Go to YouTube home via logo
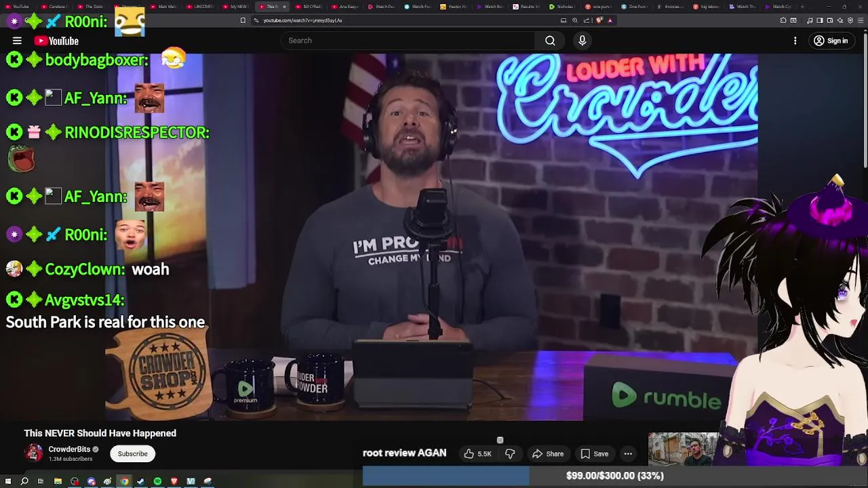The height and width of the screenshot is (488, 868). coord(57,41)
